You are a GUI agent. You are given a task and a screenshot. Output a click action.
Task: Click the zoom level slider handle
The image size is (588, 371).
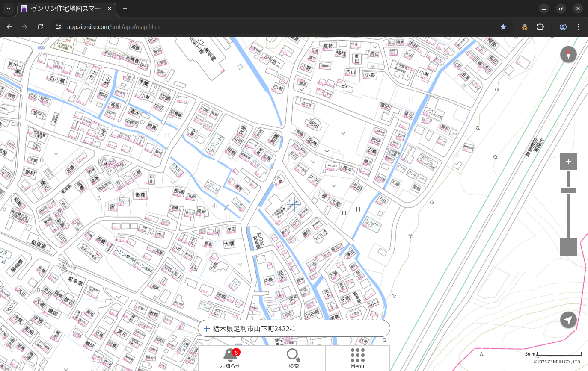(568, 190)
